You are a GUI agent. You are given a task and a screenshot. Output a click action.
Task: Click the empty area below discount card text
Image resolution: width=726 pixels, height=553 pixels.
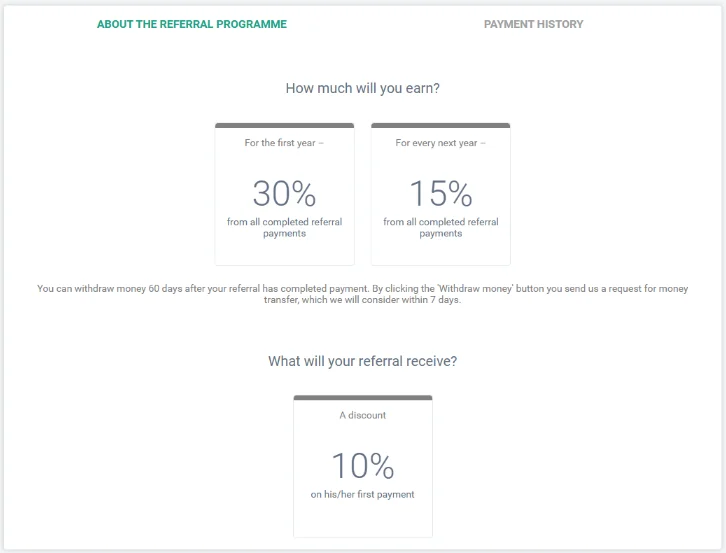[362, 518]
